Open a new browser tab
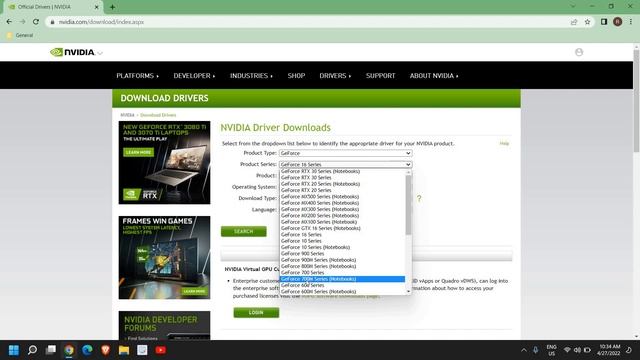 click(x=112, y=7)
